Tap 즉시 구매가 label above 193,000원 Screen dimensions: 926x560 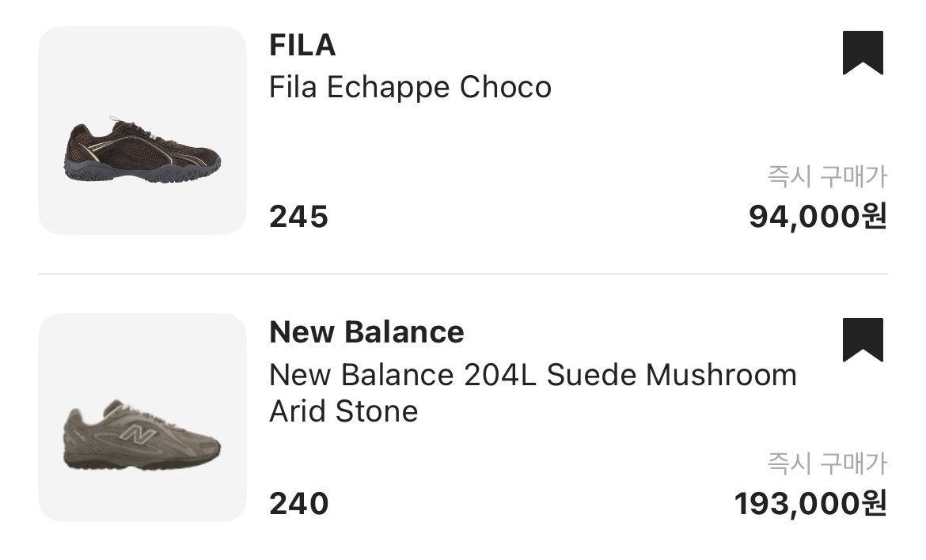(826, 464)
